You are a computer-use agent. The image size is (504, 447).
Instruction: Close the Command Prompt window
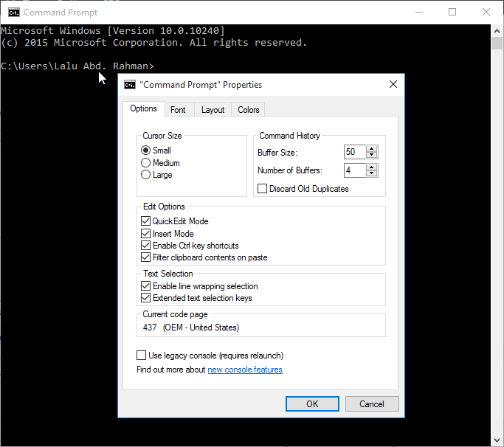pyautogui.click(x=486, y=13)
